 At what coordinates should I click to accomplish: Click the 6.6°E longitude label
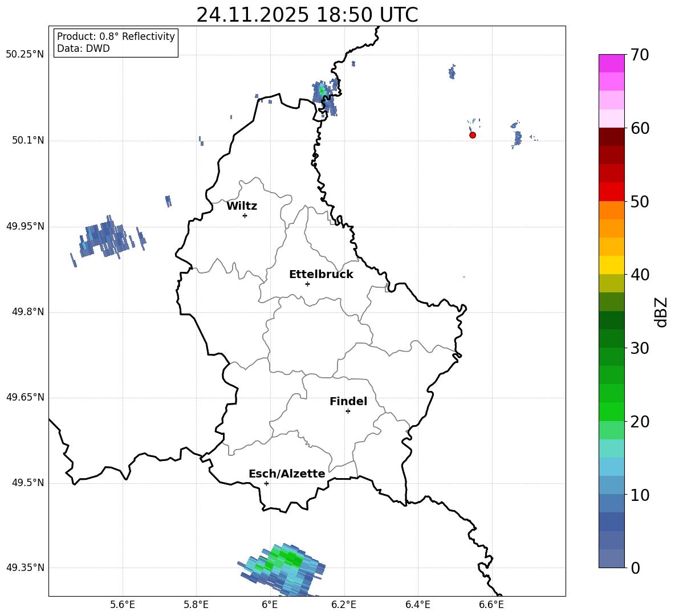tap(491, 605)
